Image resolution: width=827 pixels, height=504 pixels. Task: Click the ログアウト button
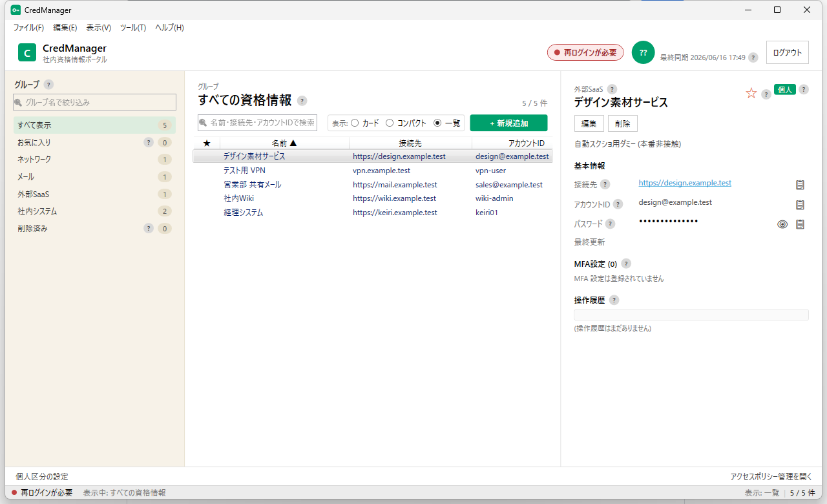[x=788, y=52]
